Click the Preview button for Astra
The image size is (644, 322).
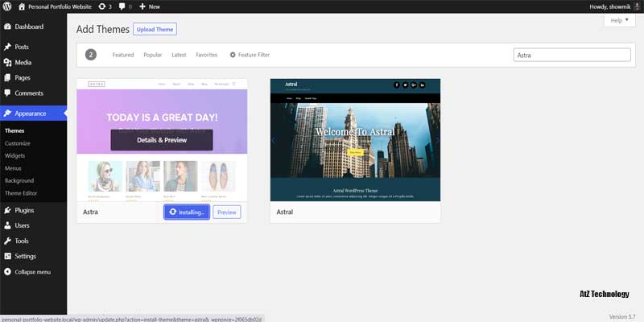pos(227,213)
